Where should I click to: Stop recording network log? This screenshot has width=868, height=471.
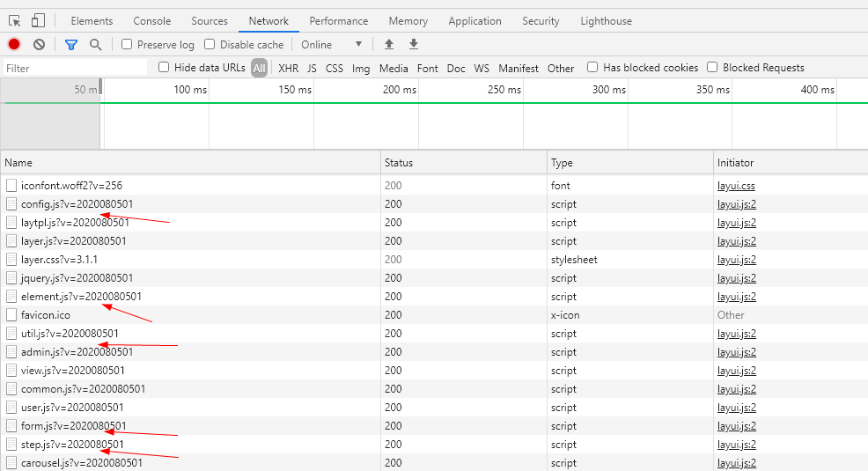(14, 44)
